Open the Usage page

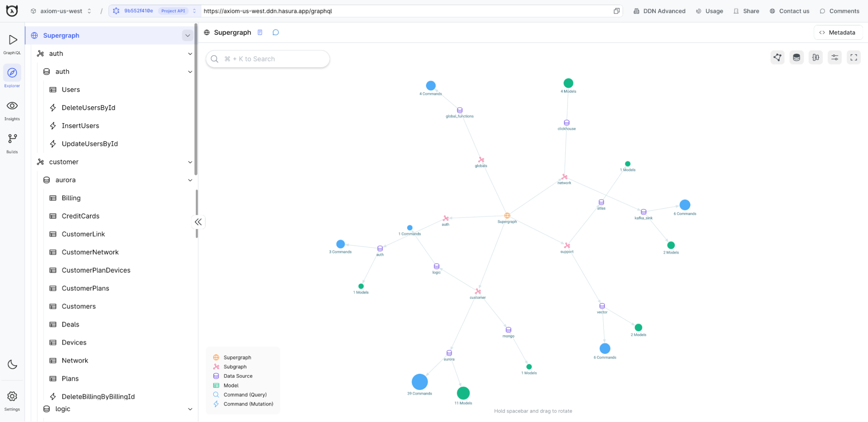pos(710,11)
